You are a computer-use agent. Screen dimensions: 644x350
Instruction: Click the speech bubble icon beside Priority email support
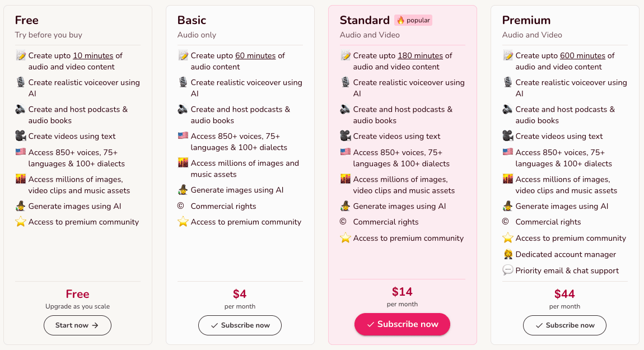pos(508,270)
